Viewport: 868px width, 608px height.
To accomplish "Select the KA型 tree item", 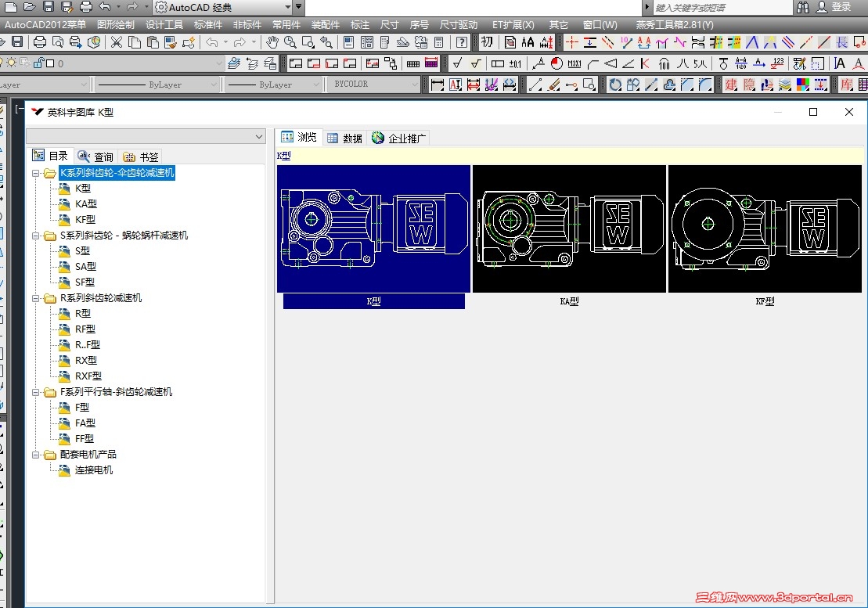I will [x=86, y=204].
